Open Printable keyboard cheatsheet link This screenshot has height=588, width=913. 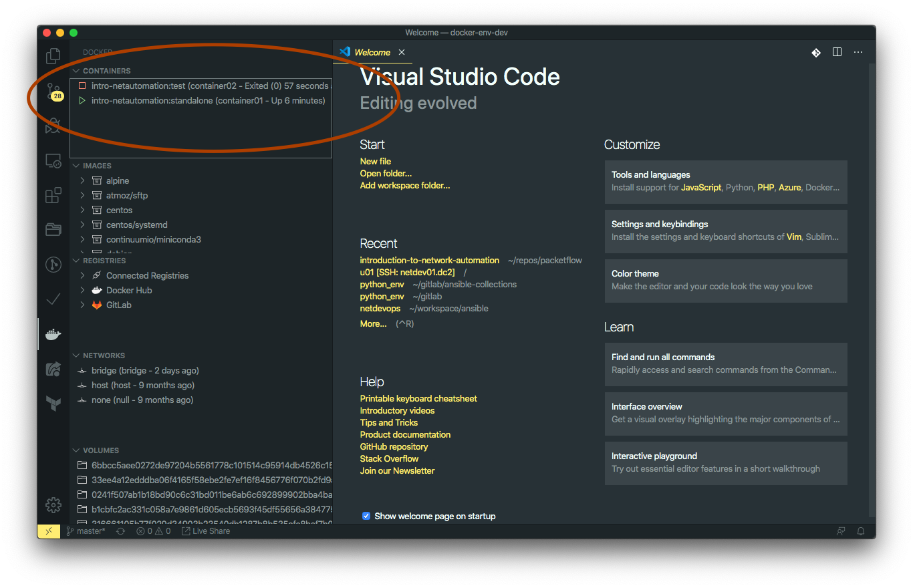tap(418, 398)
